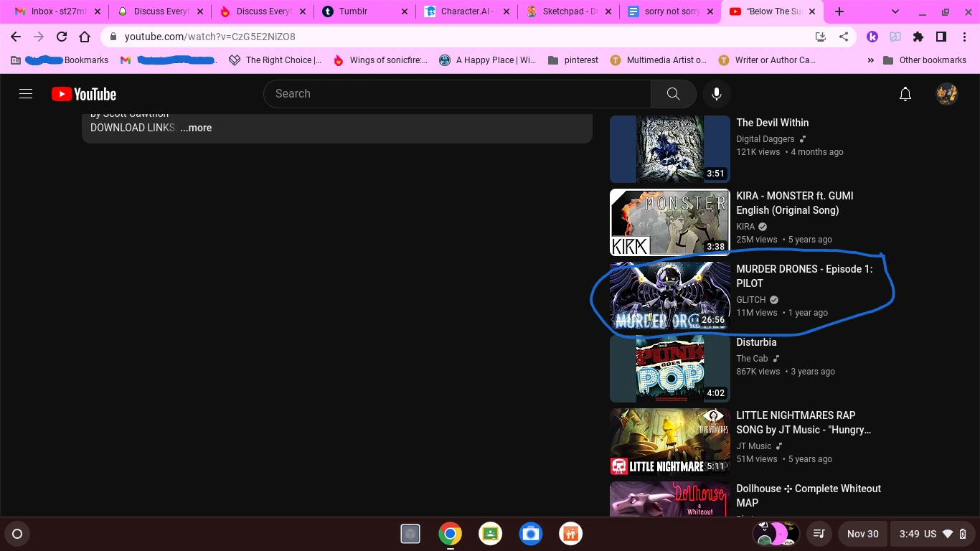980x551 pixels.
Task: Click the YouTube logo
Action: (x=83, y=94)
